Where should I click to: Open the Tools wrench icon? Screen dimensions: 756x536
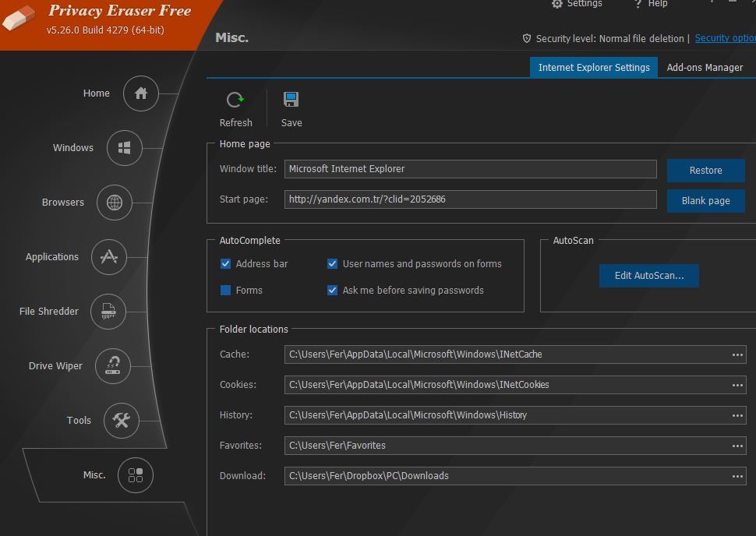click(x=122, y=421)
